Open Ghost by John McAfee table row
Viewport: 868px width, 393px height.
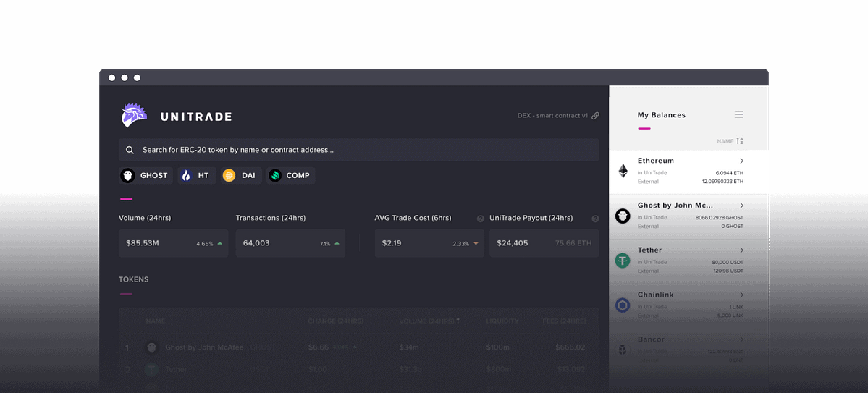359,347
